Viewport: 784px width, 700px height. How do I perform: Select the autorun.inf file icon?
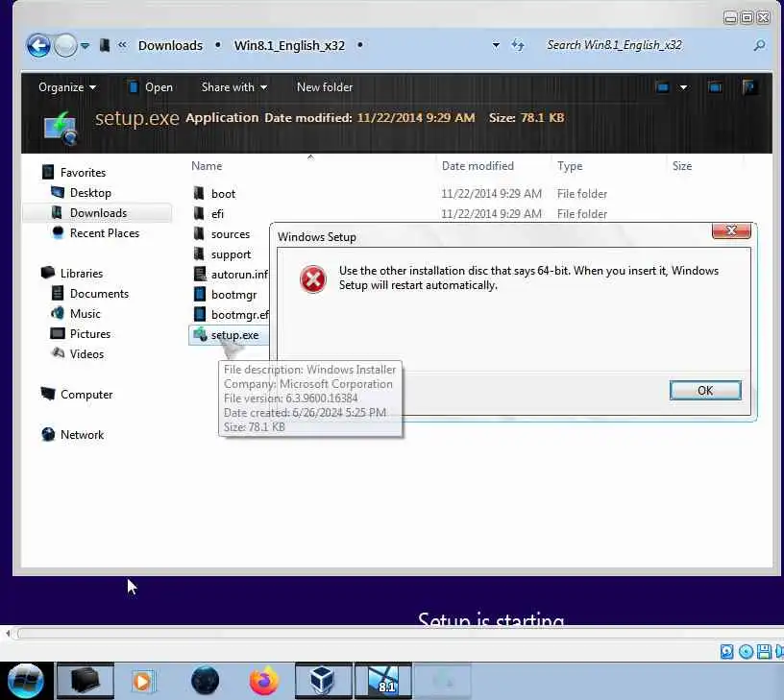200,274
